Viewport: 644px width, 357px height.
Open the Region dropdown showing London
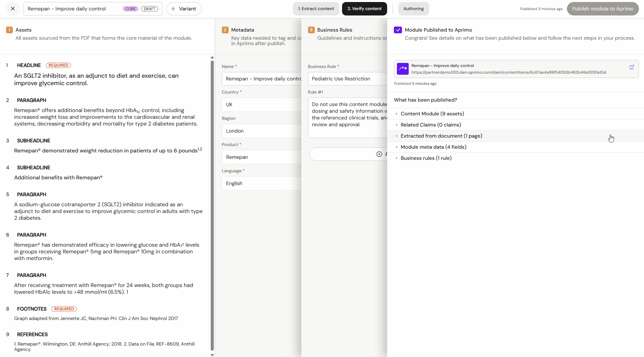tap(262, 131)
